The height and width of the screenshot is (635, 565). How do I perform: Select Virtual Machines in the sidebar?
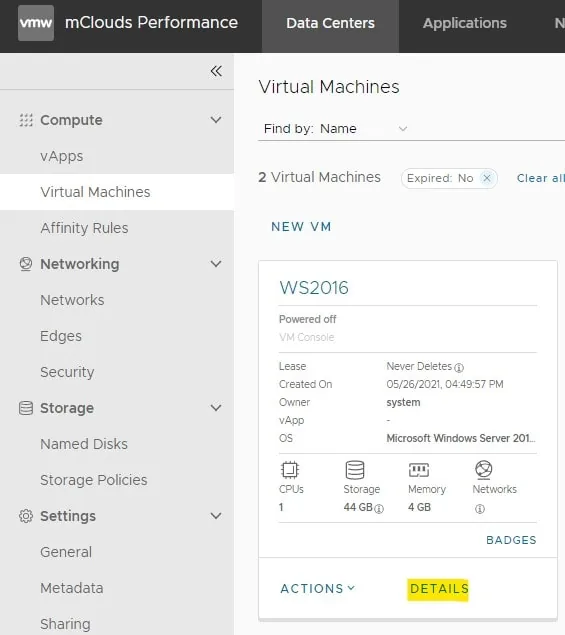coord(117,192)
